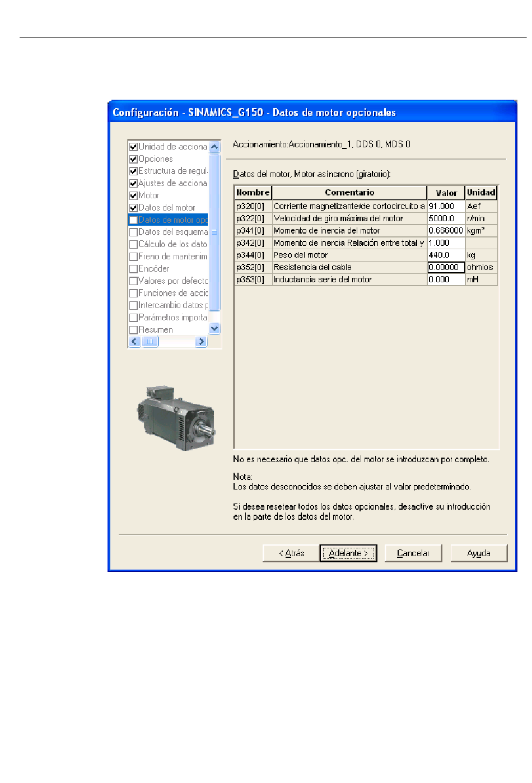
Task: Click the r/min unit cell
Action: click(481, 218)
